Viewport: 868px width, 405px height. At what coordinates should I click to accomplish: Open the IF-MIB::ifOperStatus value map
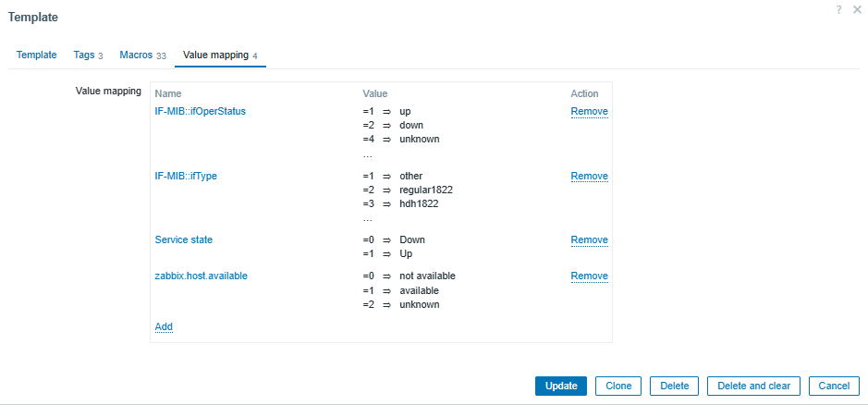[201, 111]
